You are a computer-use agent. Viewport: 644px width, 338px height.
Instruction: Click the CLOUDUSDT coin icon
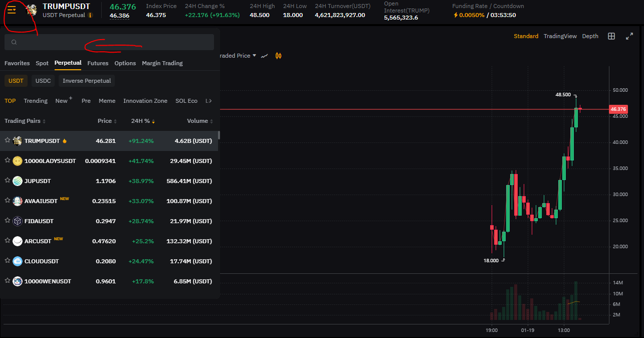tap(18, 261)
